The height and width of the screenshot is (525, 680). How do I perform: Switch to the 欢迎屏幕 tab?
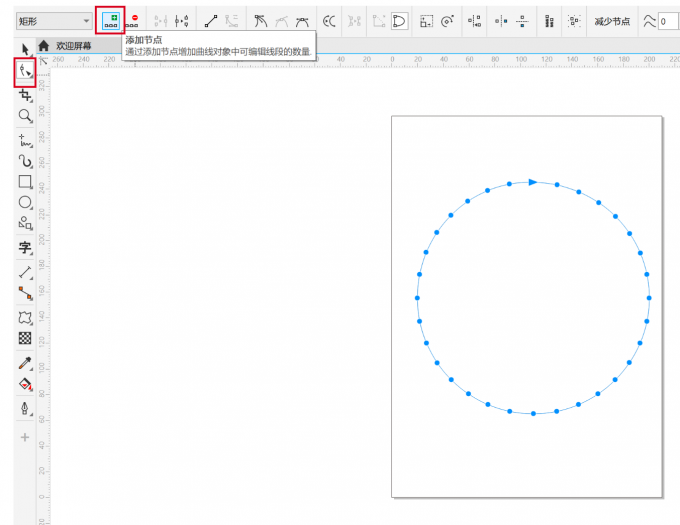pyautogui.click(x=73, y=46)
